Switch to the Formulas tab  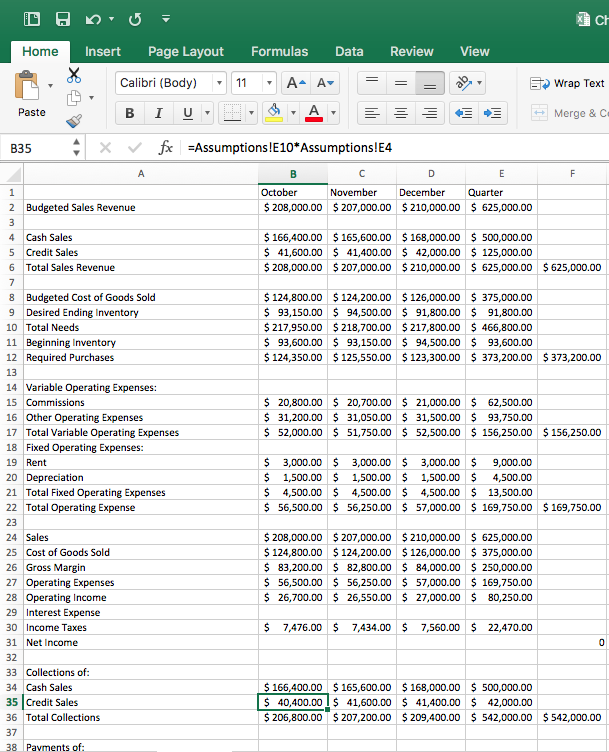click(279, 51)
